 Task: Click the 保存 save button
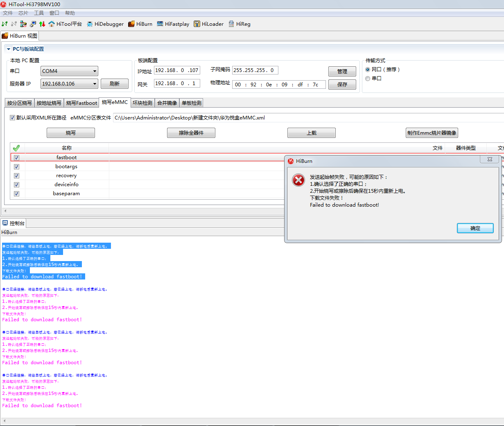pyautogui.click(x=342, y=84)
